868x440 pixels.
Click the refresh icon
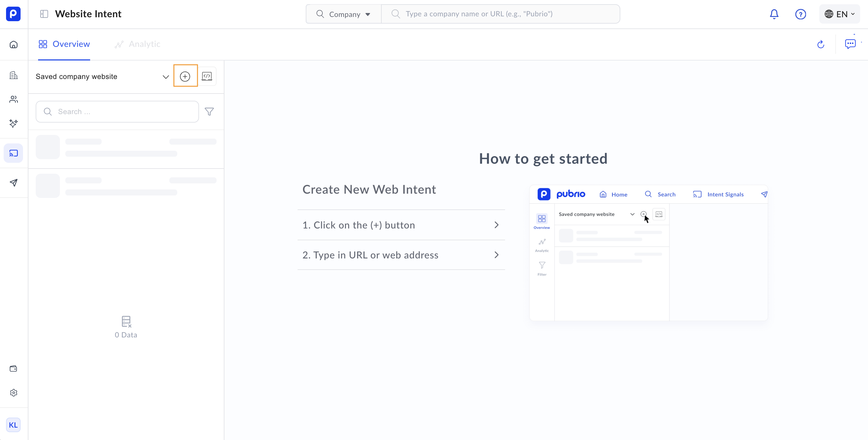[x=821, y=44]
